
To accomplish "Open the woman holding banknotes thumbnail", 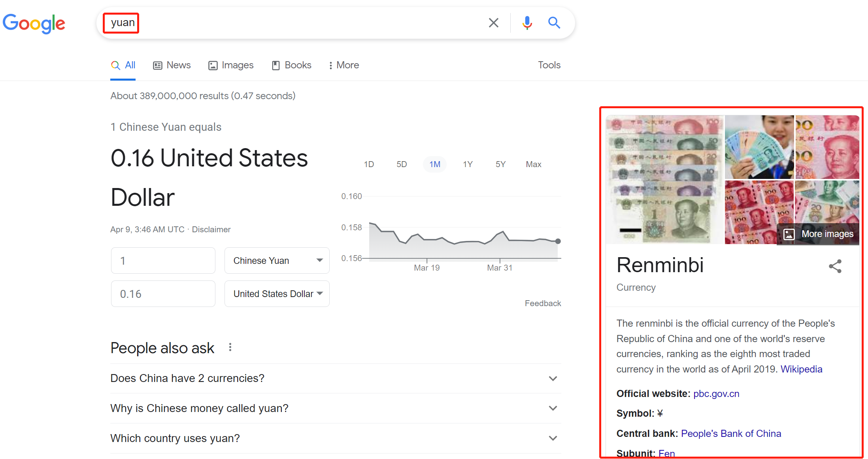I will pyautogui.click(x=759, y=147).
